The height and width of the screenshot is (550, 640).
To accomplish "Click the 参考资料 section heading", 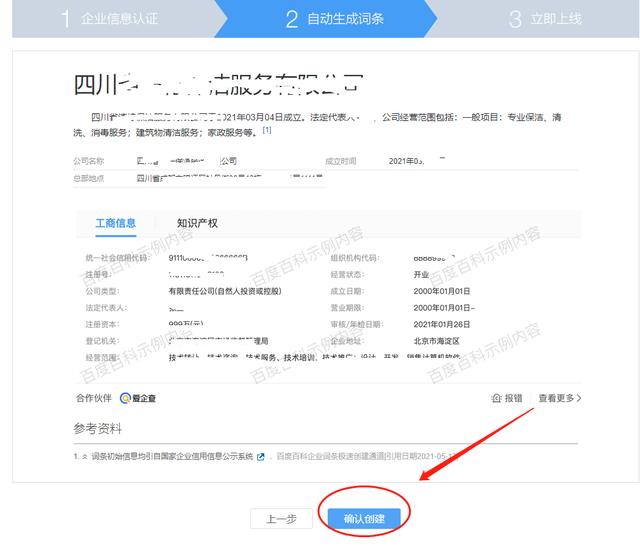I will tap(97, 428).
